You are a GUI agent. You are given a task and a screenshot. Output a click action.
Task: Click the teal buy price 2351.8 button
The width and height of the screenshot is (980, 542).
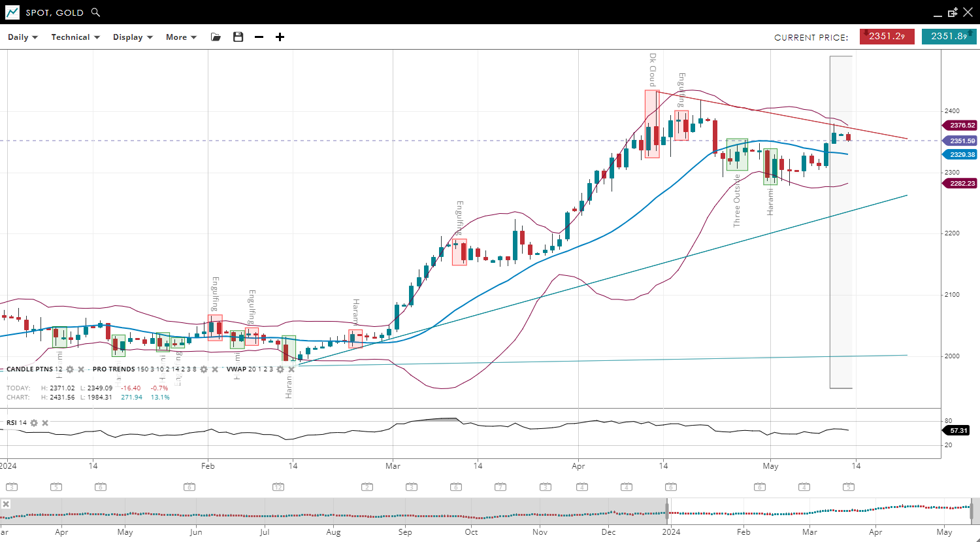coord(949,37)
